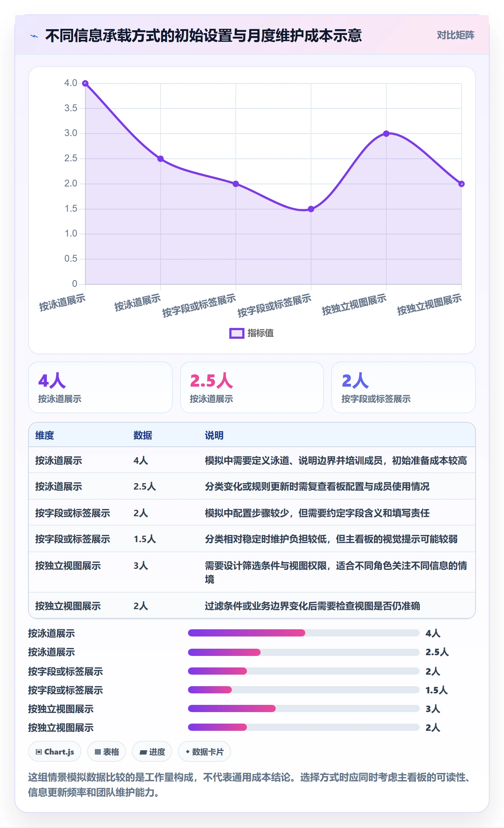Select the description 需要设计筛选条件与视图权限

coord(336,572)
